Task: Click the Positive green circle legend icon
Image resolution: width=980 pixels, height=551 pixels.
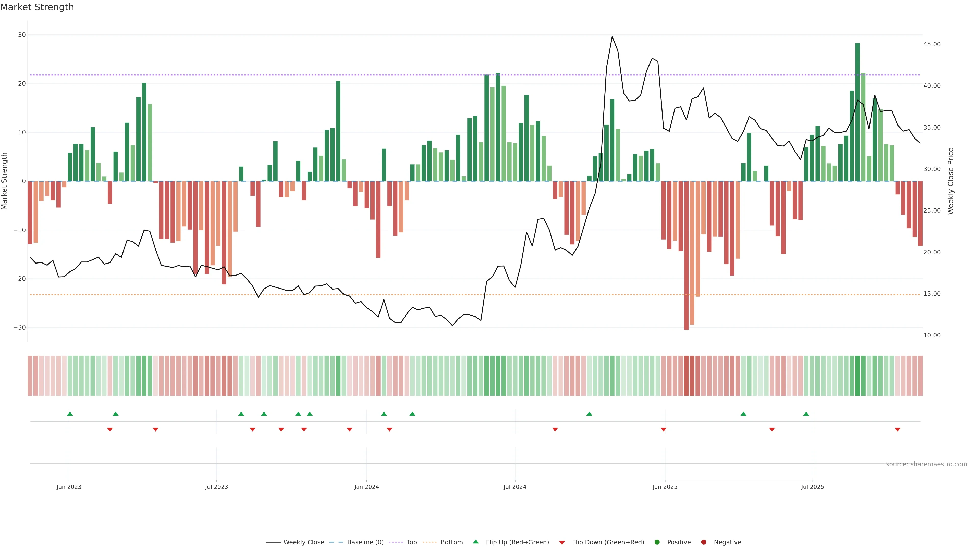Action: point(657,542)
